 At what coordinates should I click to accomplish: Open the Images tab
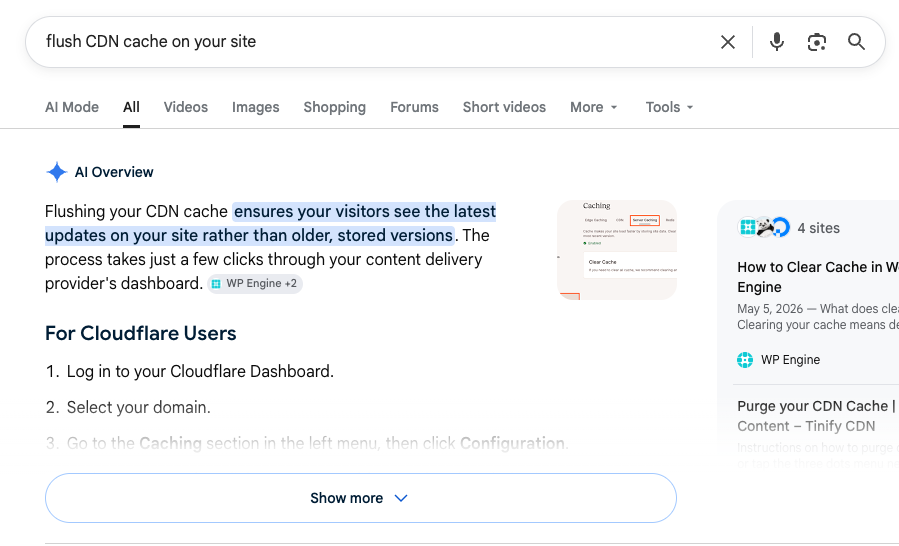(256, 107)
